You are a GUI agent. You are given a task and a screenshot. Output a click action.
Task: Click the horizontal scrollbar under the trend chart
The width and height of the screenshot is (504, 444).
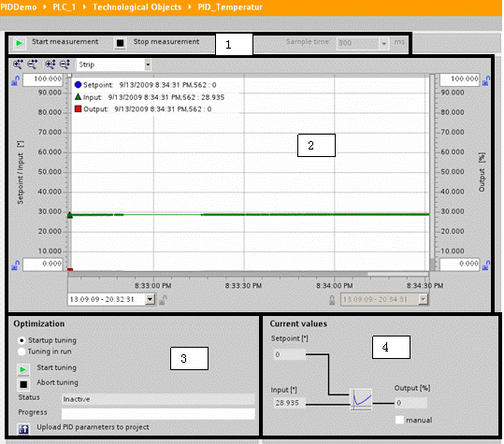[248, 274]
